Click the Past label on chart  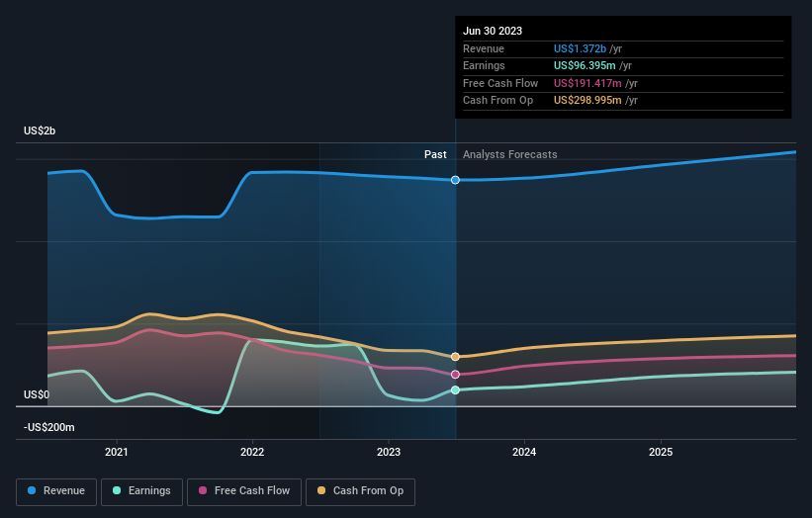point(435,154)
